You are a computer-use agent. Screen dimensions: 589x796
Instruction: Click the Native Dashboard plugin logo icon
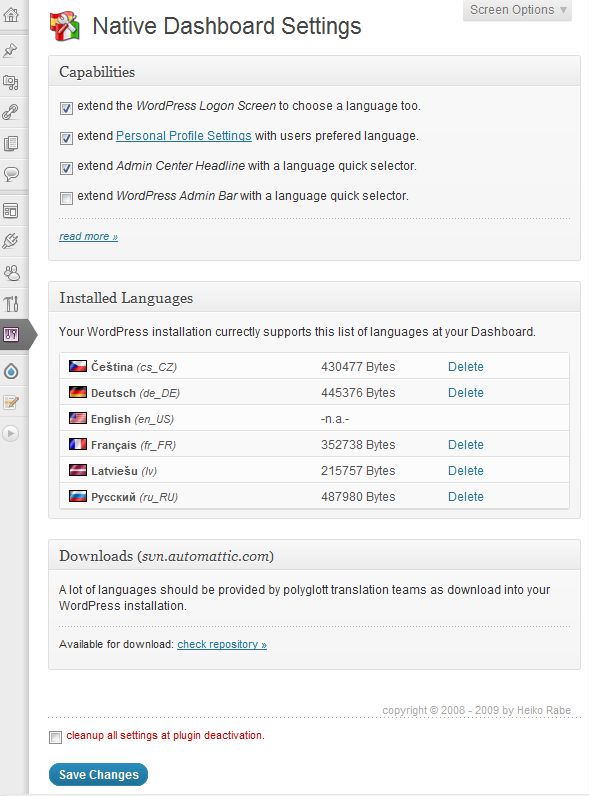tap(65, 26)
